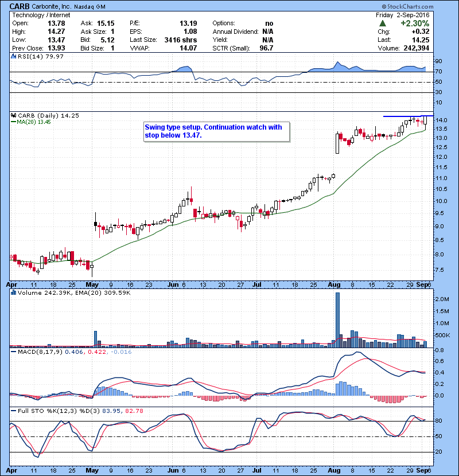Select the MACD(8,17,9) legend line marker
The width and height of the screenshot is (459, 476).
click(x=13, y=352)
